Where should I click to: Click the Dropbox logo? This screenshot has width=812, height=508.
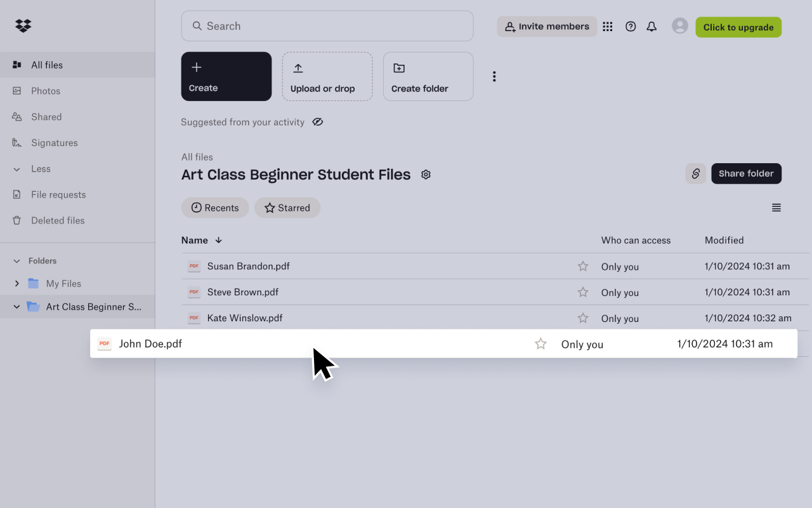[x=23, y=26]
